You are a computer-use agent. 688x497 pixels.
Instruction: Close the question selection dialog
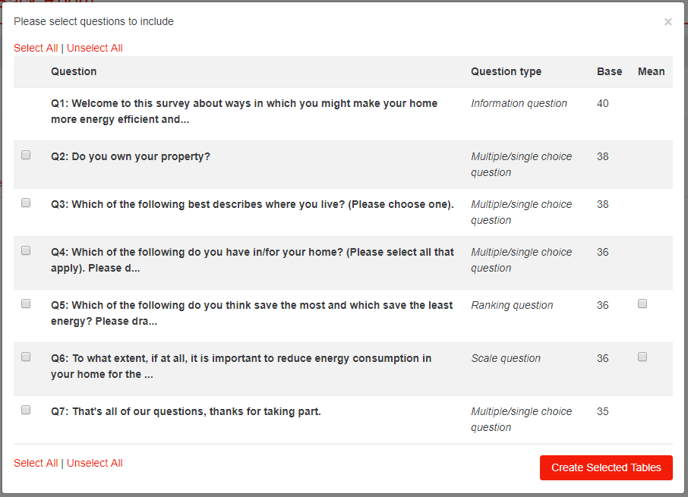tap(668, 22)
